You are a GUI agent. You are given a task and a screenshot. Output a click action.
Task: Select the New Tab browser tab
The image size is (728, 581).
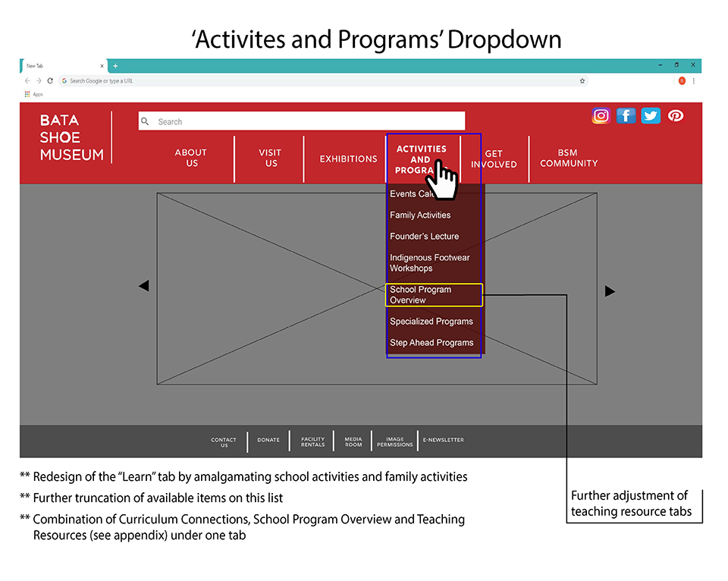pyautogui.click(x=63, y=66)
